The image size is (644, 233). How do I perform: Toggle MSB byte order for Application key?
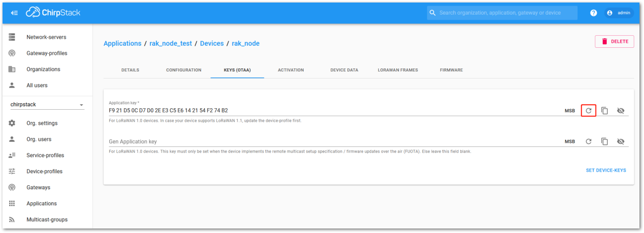569,111
